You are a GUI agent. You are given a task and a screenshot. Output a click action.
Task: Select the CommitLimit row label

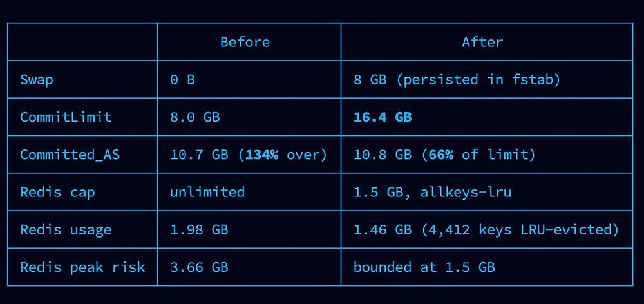(x=66, y=117)
